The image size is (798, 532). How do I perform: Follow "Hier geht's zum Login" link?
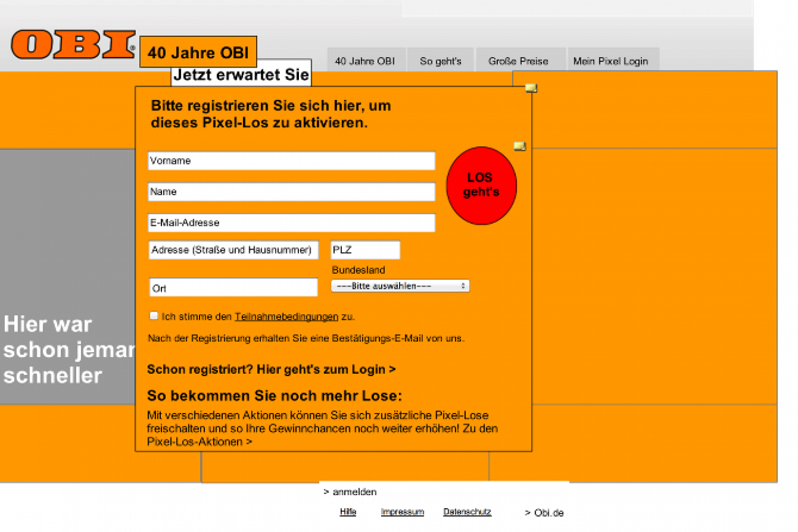point(326,369)
